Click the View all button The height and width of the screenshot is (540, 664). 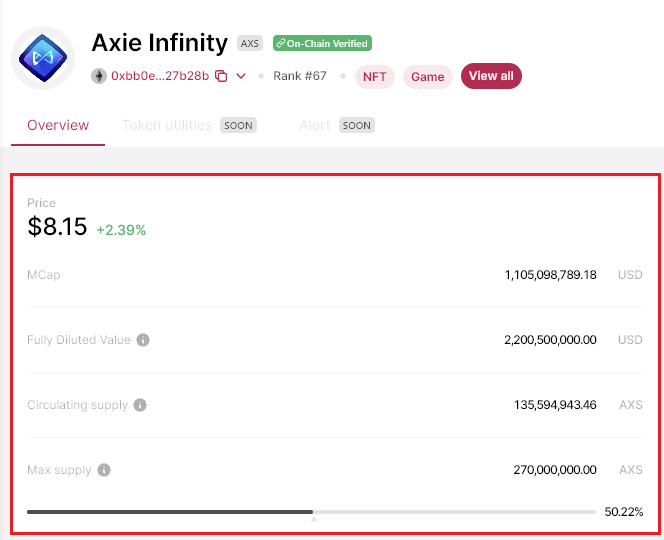491,76
